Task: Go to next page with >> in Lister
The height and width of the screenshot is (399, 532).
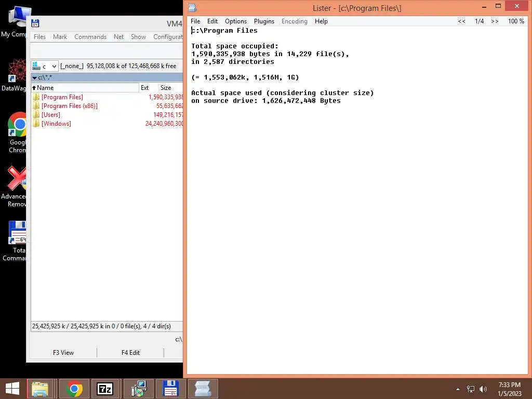Action: (x=495, y=21)
